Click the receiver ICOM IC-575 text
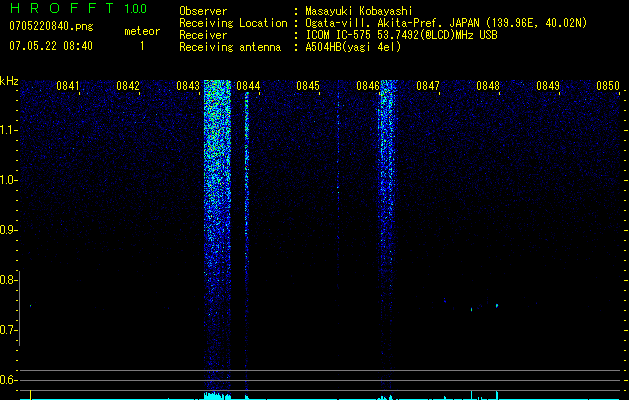Screen dimensions: 629x400 (x=340, y=35)
